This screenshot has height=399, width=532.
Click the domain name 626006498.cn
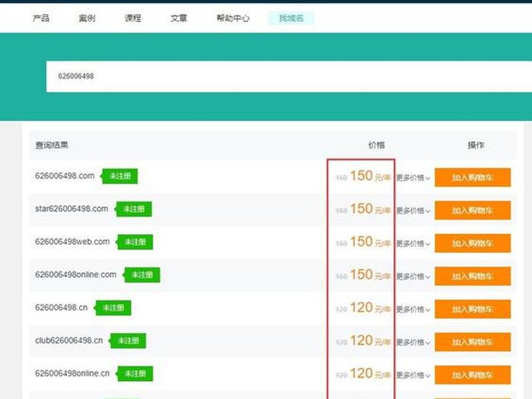61,307
